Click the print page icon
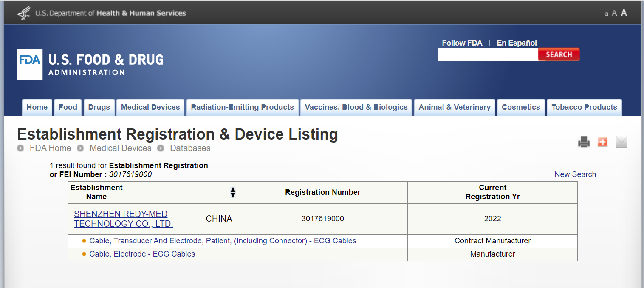644x288 pixels. 584,142
